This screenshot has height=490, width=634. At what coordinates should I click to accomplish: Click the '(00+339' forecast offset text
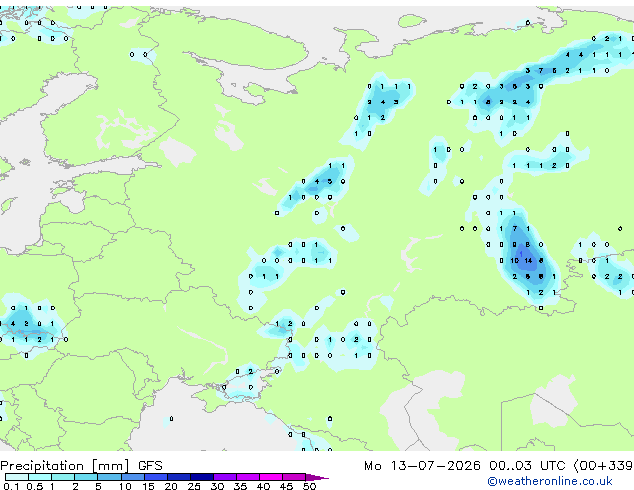(x=603, y=466)
